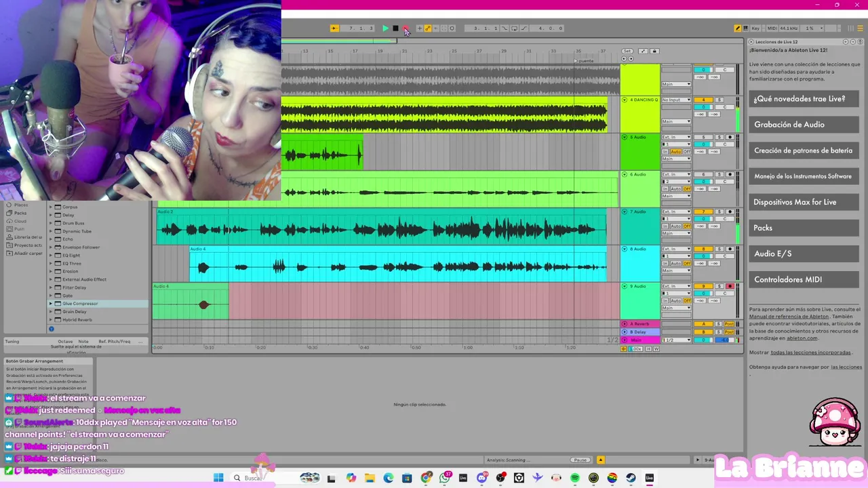Fold the 7 Audio track
This screenshot has width=868, height=488.
[625, 211]
